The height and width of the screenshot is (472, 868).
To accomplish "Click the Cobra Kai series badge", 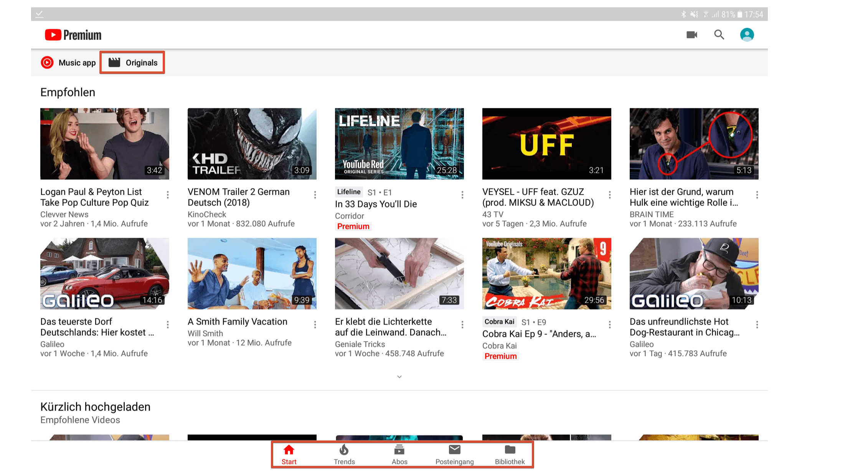I will point(499,321).
